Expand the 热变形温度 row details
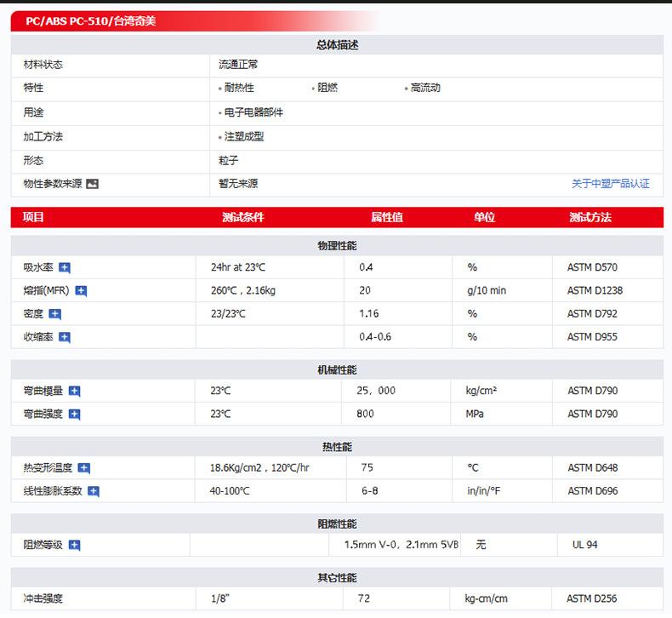 coord(83,468)
